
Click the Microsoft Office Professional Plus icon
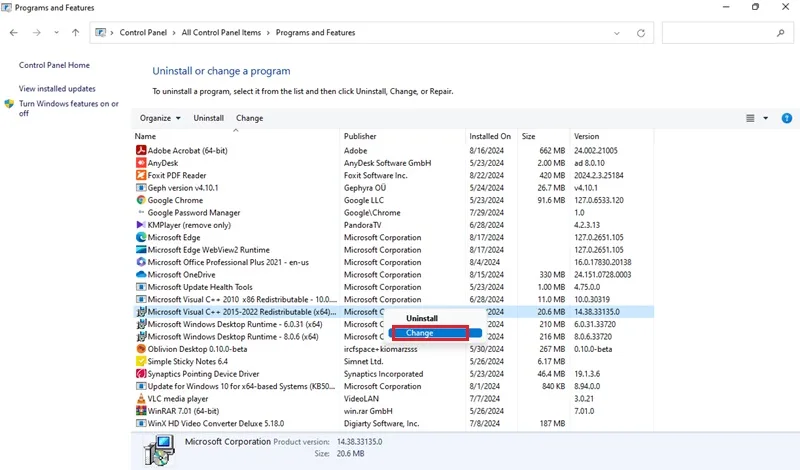[141, 262]
